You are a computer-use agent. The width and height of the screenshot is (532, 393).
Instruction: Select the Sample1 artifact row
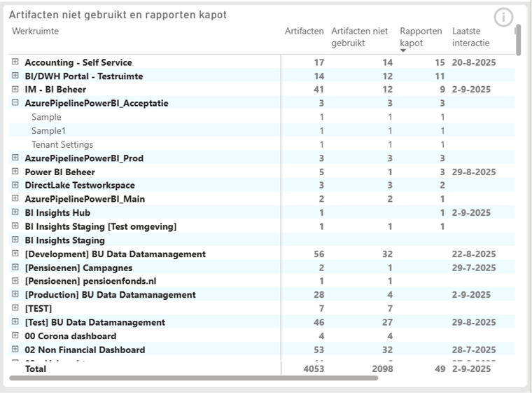(49, 130)
